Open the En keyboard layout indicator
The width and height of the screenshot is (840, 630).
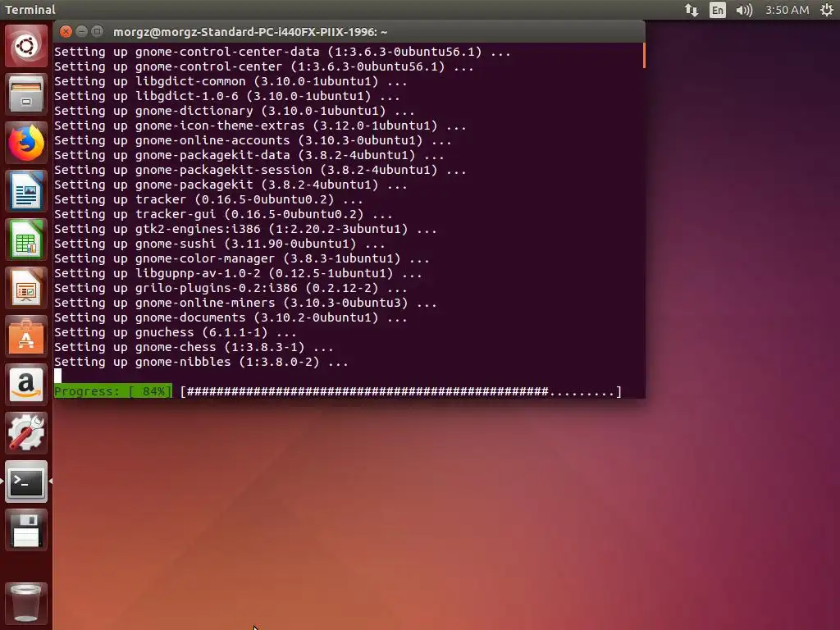coord(717,10)
